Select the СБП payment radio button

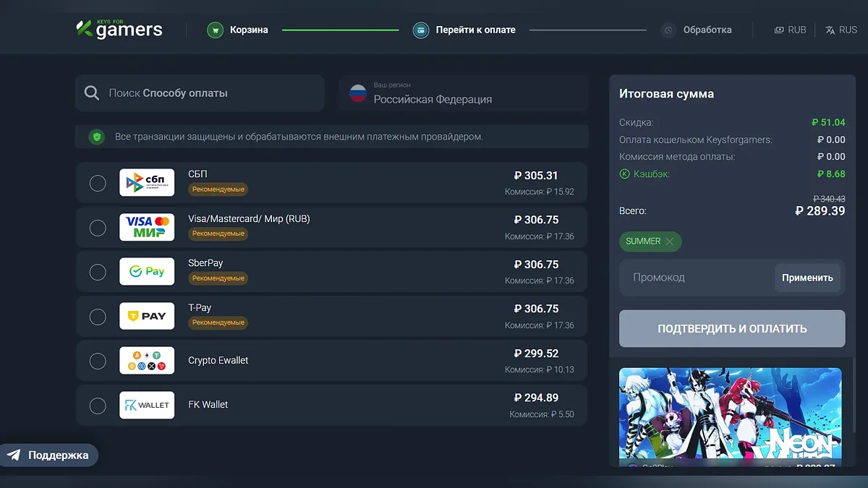click(x=98, y=183)
